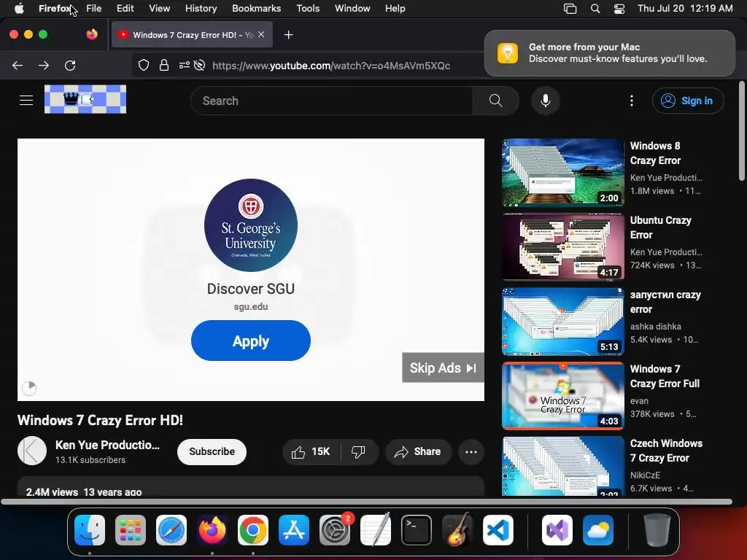Go back to previous page

pos(18,65)
